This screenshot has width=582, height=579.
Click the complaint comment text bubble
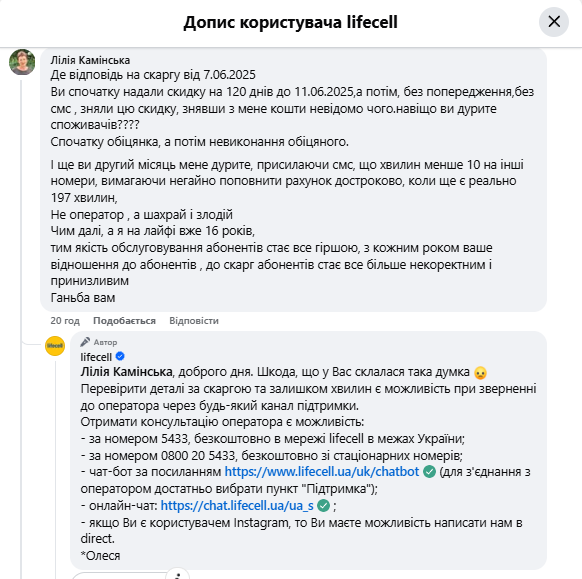click(x=293, y=180)
